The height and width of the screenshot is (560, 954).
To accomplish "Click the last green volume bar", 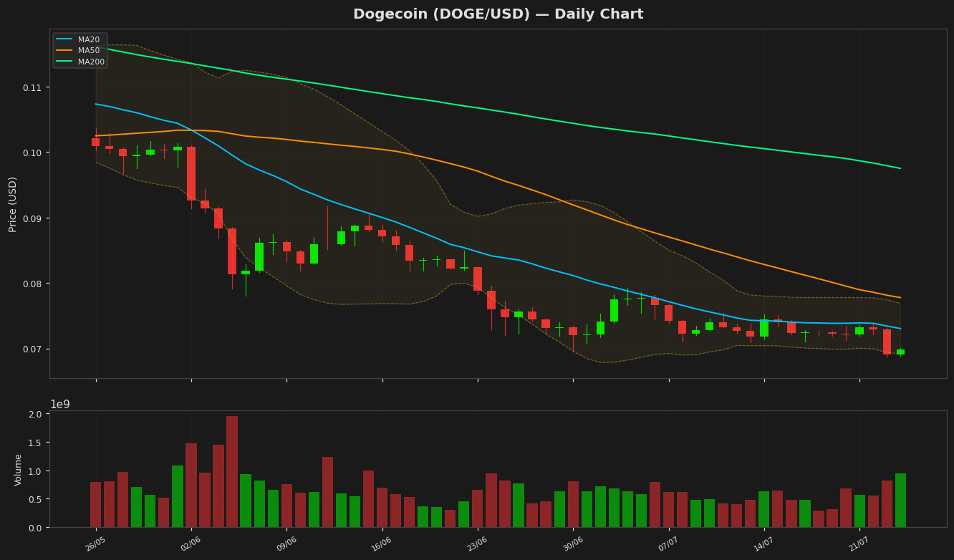I will click(x=900, y=501).
